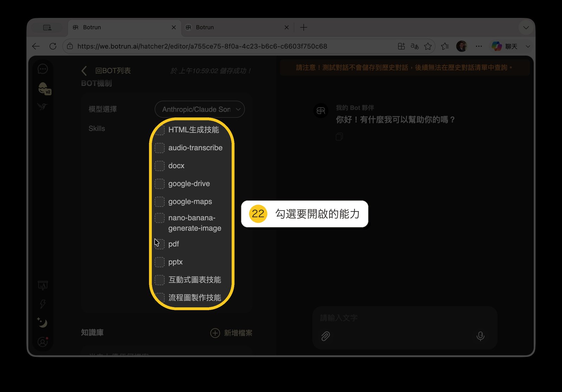Open the presentation board sidebar icon

(43, 285)
